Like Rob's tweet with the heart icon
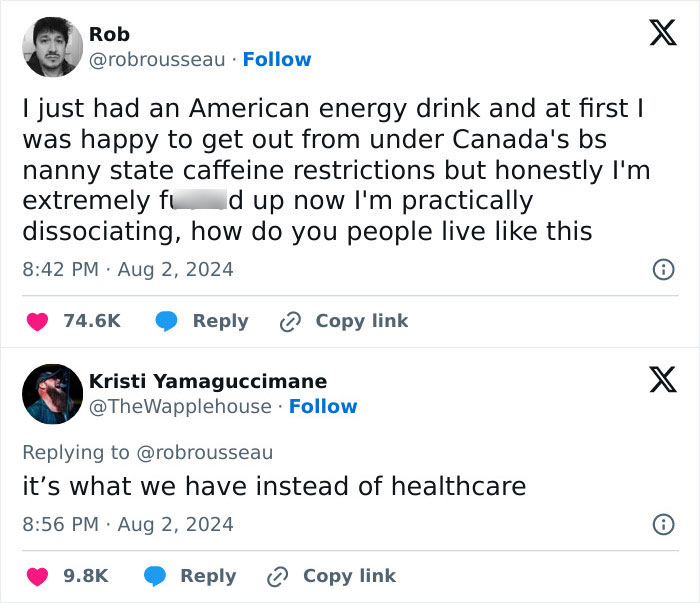This screenshot has width=700, height=603. 37,321
